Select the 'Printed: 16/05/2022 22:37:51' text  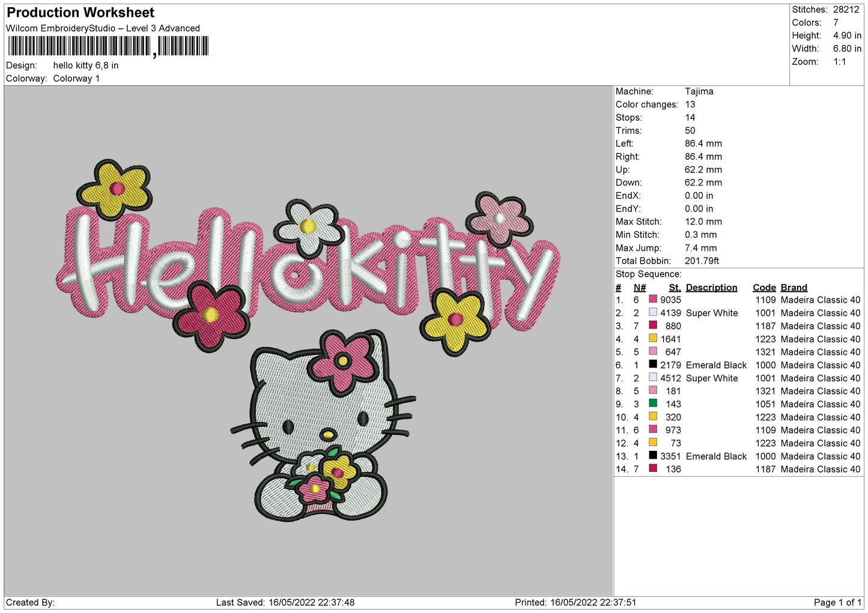(575, 602)
